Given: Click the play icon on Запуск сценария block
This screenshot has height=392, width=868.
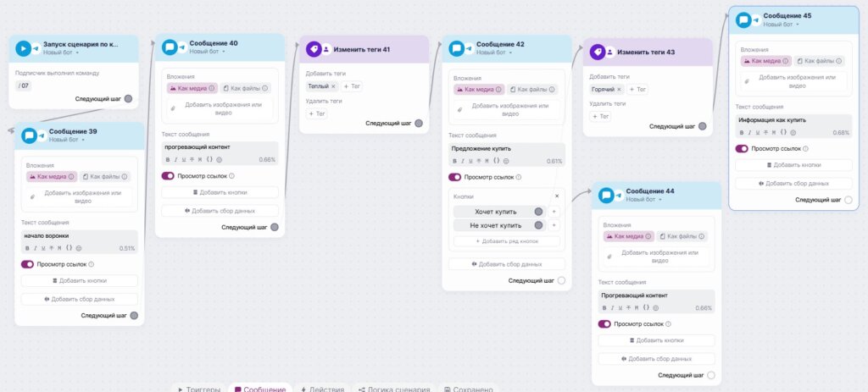Looking at the screenshot, I should [x=23, y=48].
